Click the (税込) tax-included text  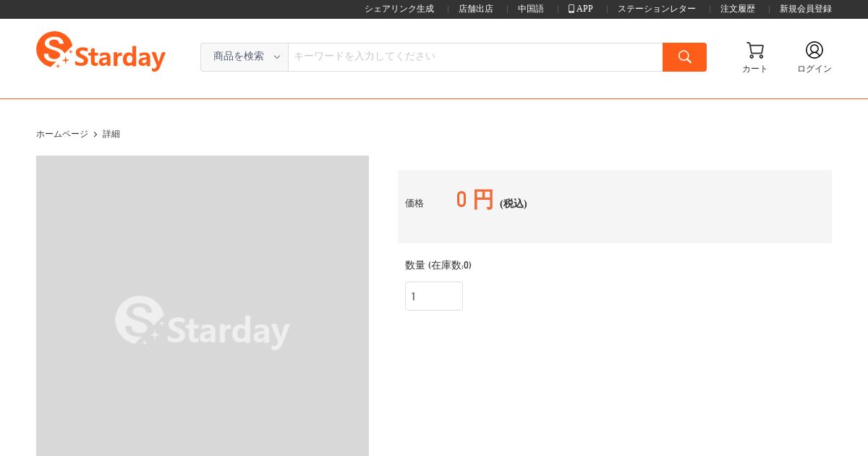coord(514,204)
